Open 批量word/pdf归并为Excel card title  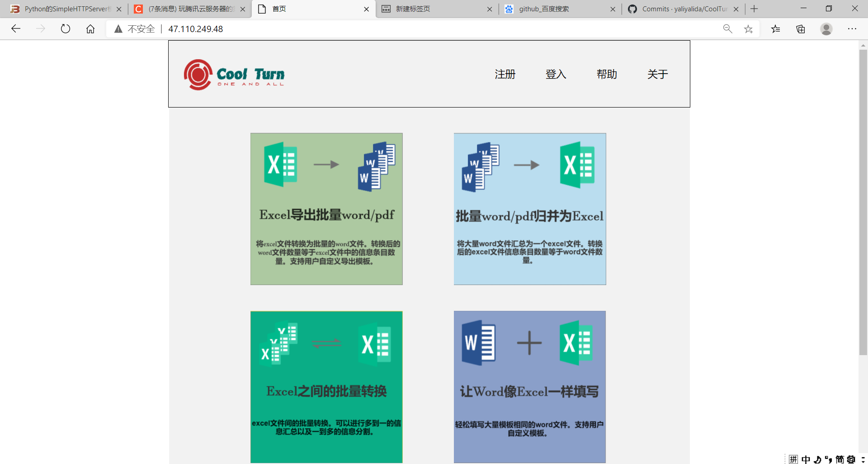coord(530,216)
